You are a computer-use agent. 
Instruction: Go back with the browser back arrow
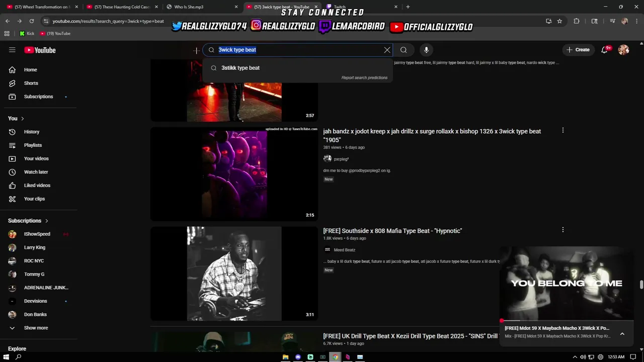tap(8, 21)
